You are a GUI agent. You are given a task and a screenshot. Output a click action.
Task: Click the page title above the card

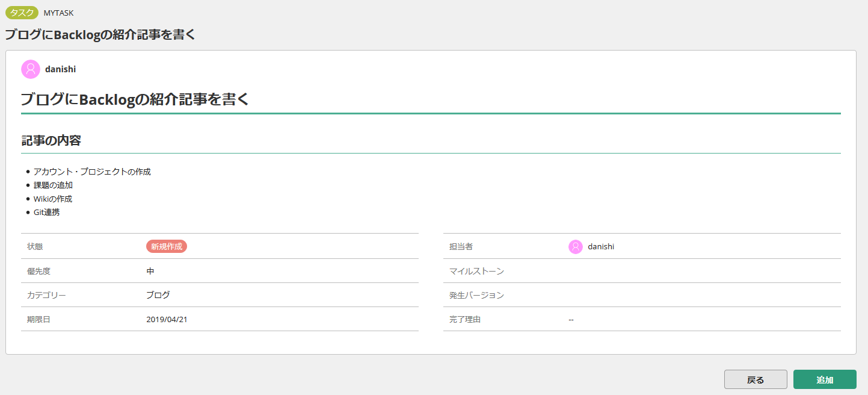click(x=100, y=35)
